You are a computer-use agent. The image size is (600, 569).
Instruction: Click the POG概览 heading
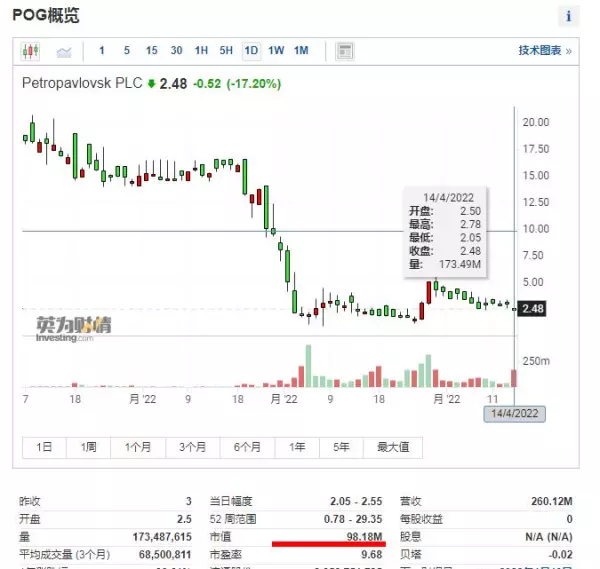click(46, 15)
